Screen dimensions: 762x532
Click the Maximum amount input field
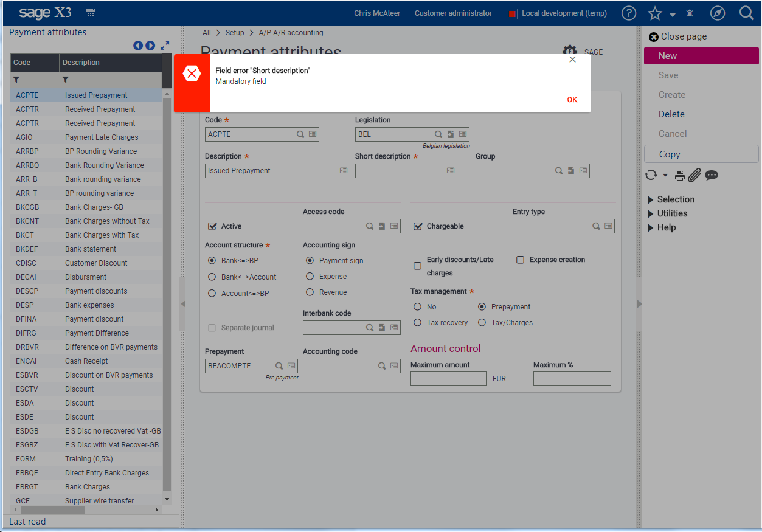point(448,379)
